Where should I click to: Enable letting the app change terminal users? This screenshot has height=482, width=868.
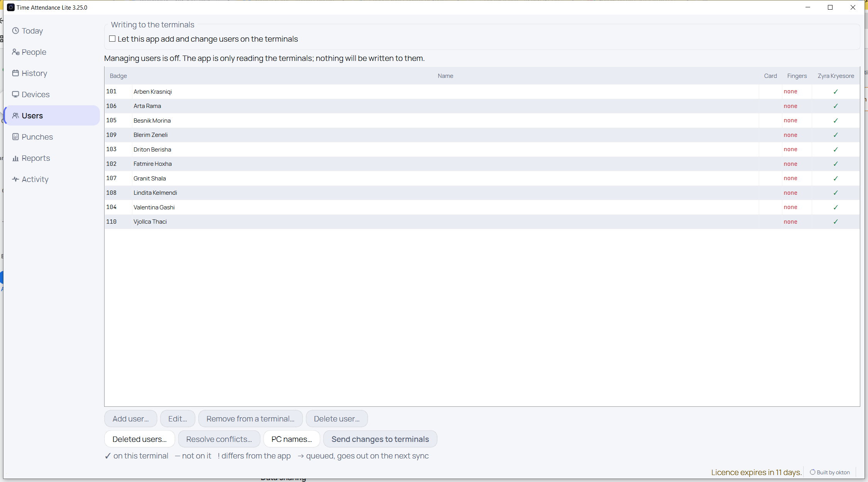point(112,39)
